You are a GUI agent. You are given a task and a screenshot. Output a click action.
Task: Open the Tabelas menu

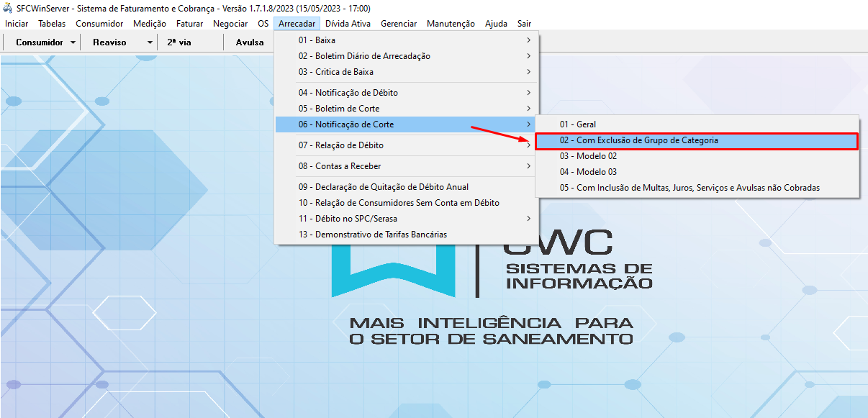coord(52,24)
